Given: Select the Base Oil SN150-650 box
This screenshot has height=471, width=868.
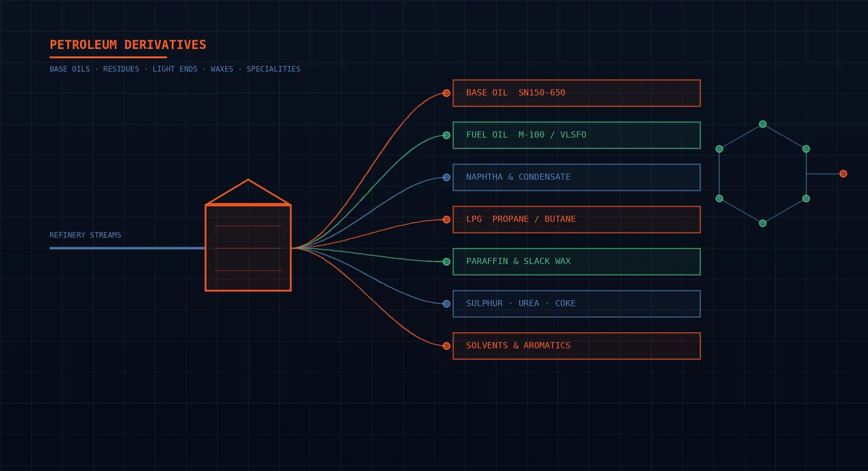Looking at the screenshot, I should point(577,93).
